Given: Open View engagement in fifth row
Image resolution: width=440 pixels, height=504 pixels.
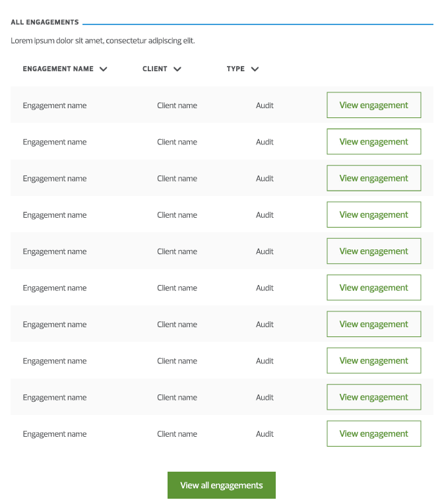Looking at the screenshot, I should coord(374,251).
